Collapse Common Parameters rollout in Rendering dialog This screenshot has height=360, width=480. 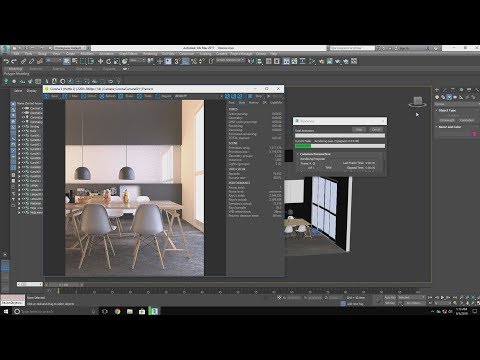pyautogui.click(x=315, y=154)
